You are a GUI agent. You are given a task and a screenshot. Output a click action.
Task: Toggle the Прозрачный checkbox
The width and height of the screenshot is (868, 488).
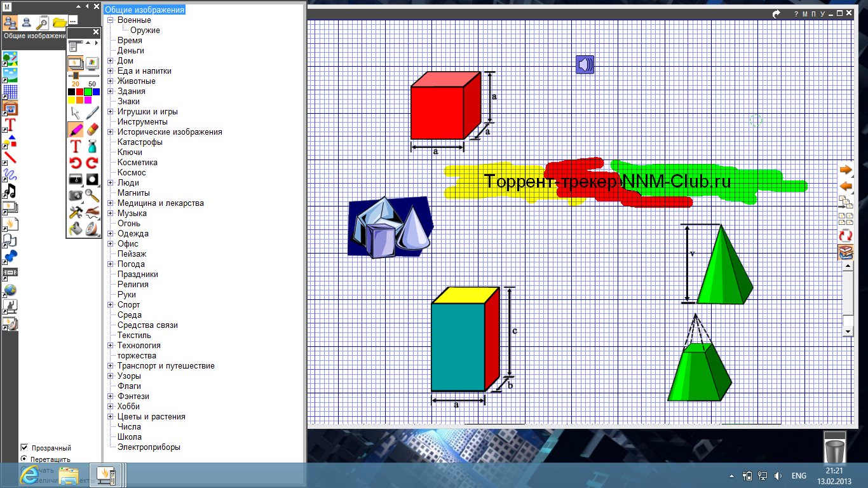pos(24,447)
